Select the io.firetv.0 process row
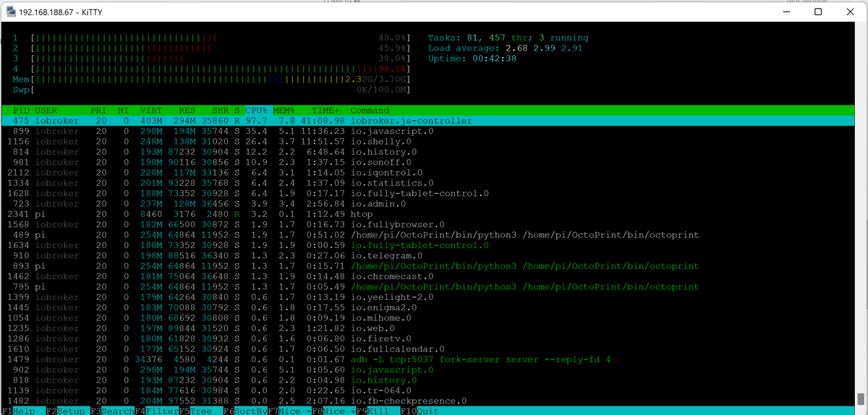 427,338
